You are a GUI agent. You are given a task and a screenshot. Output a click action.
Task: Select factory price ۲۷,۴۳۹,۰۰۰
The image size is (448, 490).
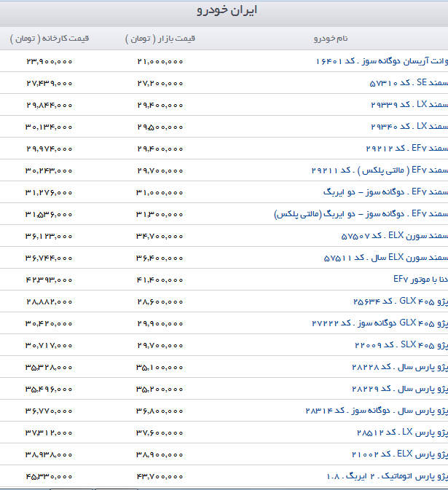pos(50,84)
